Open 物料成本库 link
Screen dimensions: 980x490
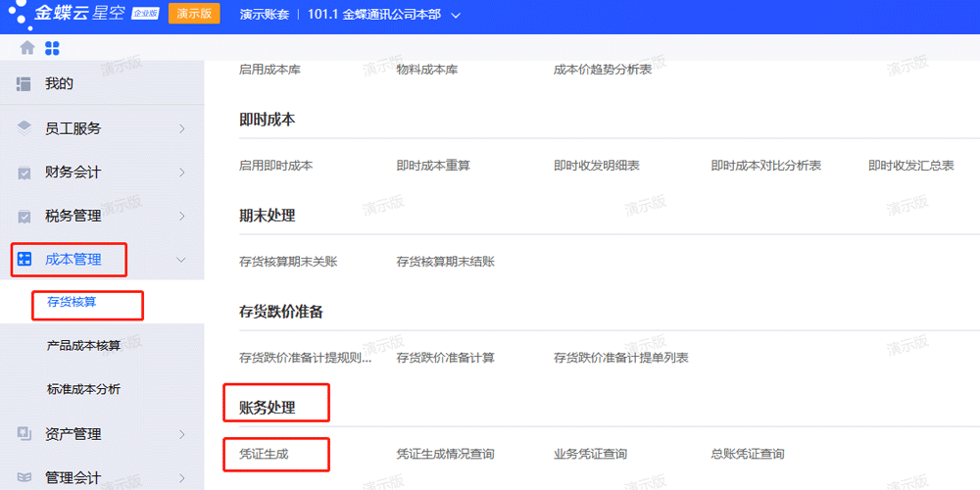point(427,70)
